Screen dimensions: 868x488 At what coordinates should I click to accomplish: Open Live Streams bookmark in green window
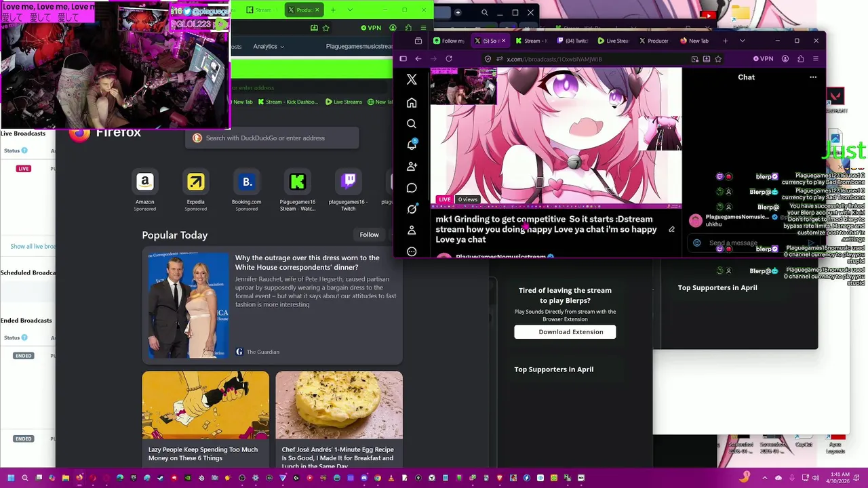[x=344, y=102]
